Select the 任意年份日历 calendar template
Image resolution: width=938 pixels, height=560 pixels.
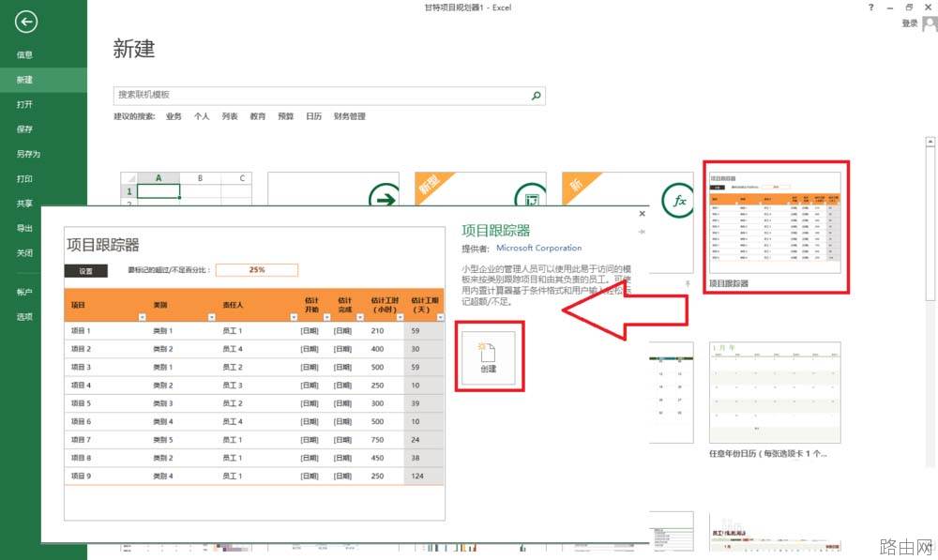point(776,392)
